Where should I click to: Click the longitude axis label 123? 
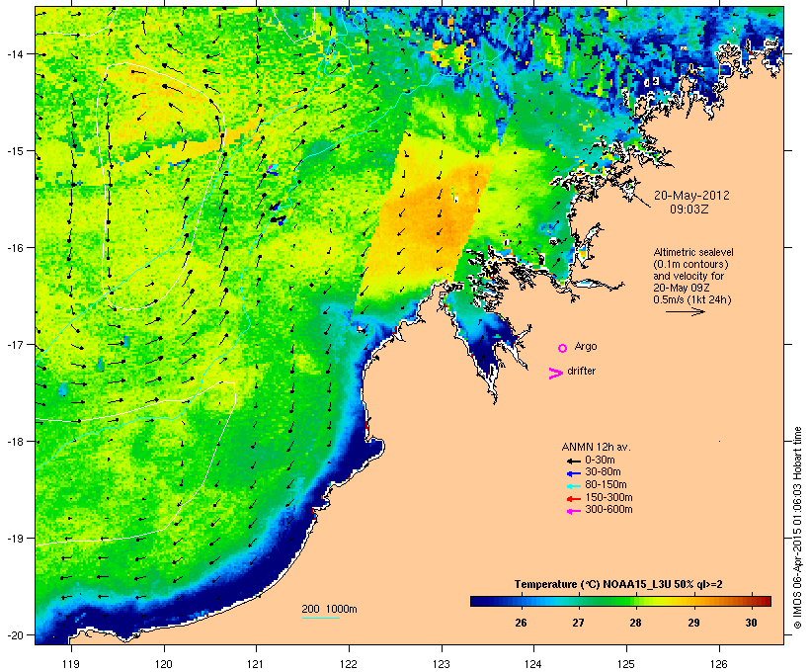(442, 664)
